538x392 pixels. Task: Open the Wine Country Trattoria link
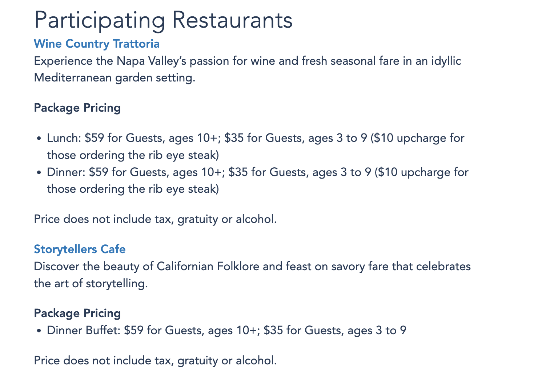click(x=97, y=44)
